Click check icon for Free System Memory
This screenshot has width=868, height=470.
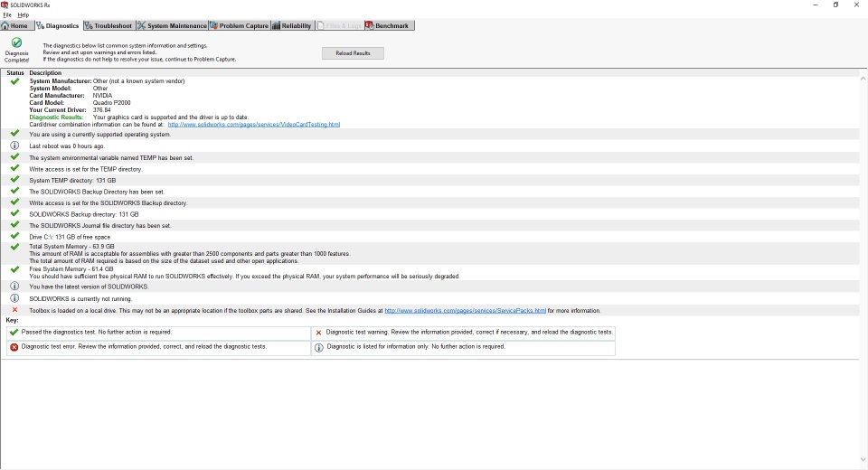coord(15,269)
